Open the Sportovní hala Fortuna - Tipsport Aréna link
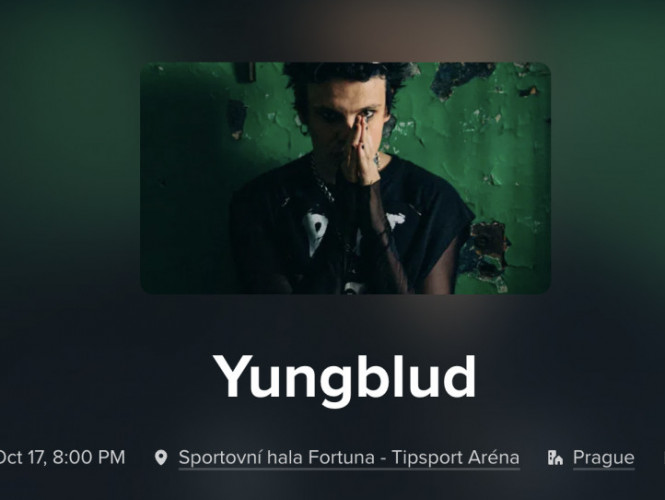Viewport: 665px width, 500px height. point(349,458)
